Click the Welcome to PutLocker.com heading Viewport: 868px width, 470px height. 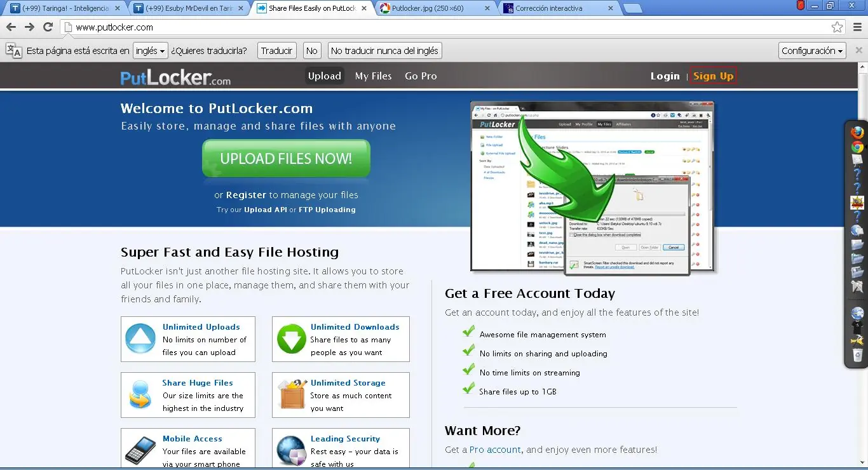[217, 109]
